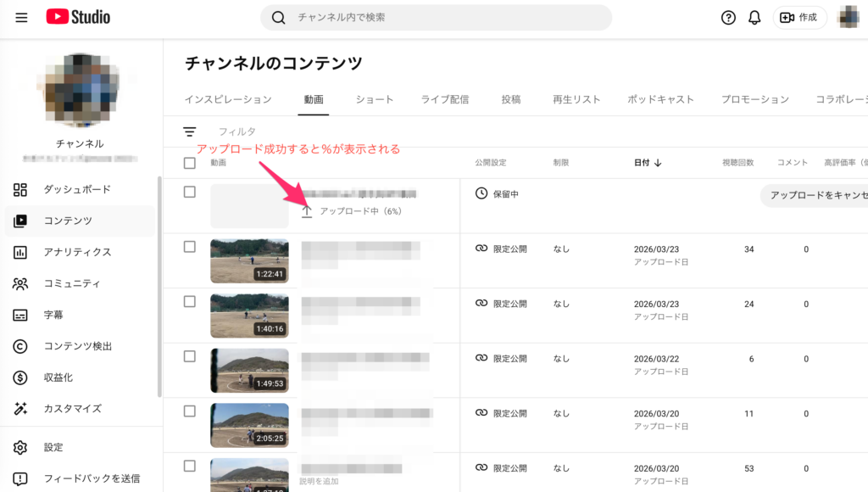Select the checkbox for the 1:22:41 video
This screenshot has height=492, width=868.
pos(190,247)
